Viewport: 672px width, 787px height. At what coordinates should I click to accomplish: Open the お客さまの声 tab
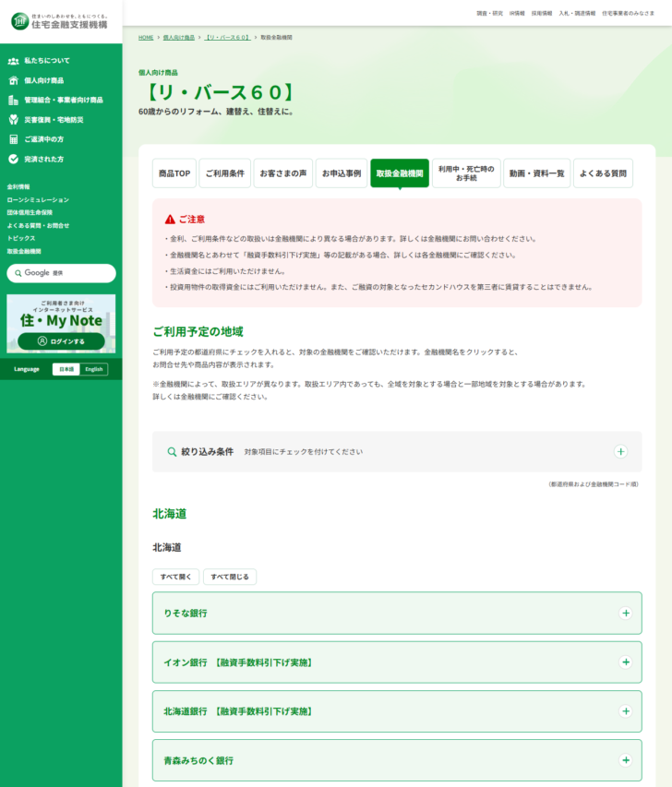tap(282, 173)
